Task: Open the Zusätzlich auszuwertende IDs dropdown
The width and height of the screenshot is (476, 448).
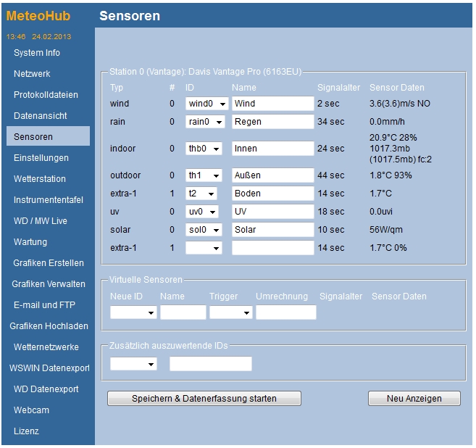Action: tap(133, 364)
